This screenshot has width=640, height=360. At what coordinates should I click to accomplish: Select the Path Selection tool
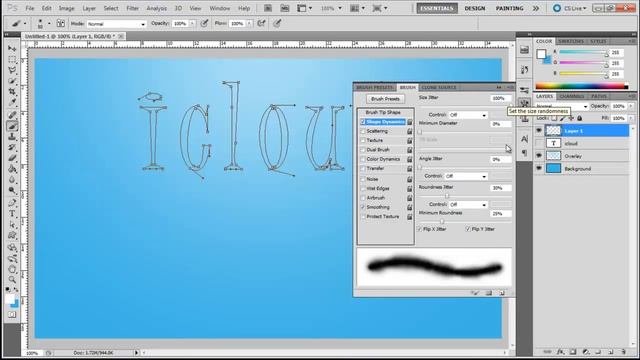coord(12,224)
